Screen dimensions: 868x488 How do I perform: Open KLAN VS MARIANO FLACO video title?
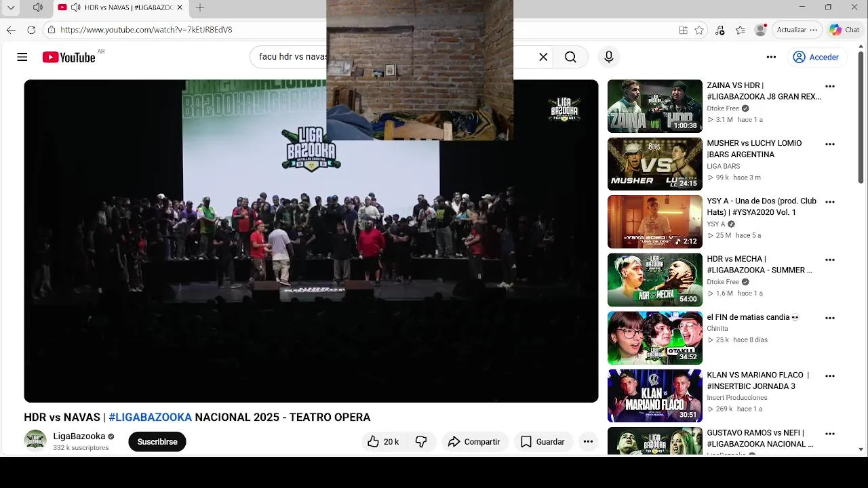(x=758, y=381)
